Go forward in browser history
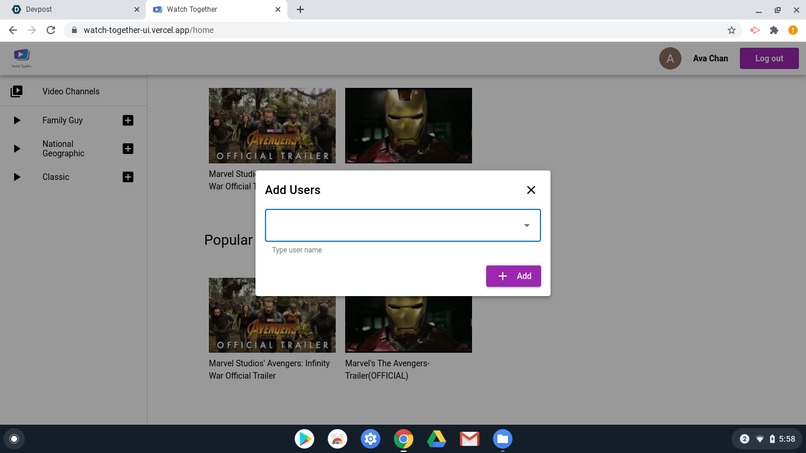 [x=32, y=30]
